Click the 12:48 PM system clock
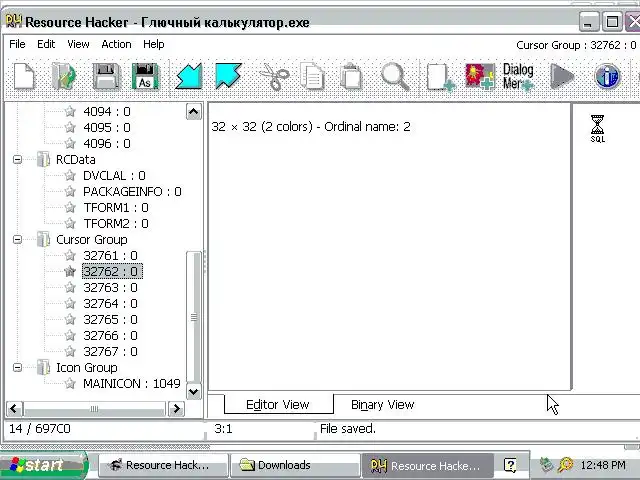Screen dimensions: 640x480 tap(602, 465)
